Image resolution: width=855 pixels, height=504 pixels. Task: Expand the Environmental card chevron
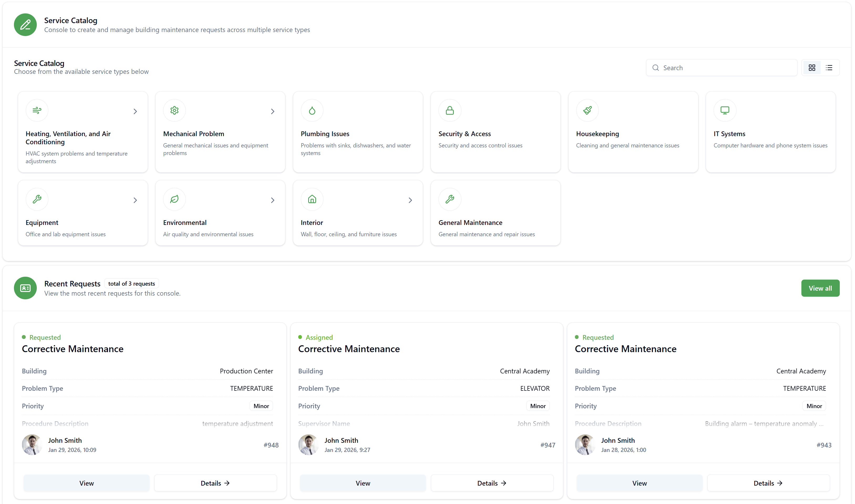pyautogui.click(x=273, y=200)
